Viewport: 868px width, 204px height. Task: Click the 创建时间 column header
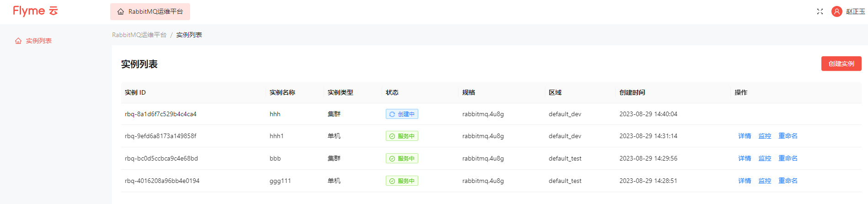click(632, 93)
